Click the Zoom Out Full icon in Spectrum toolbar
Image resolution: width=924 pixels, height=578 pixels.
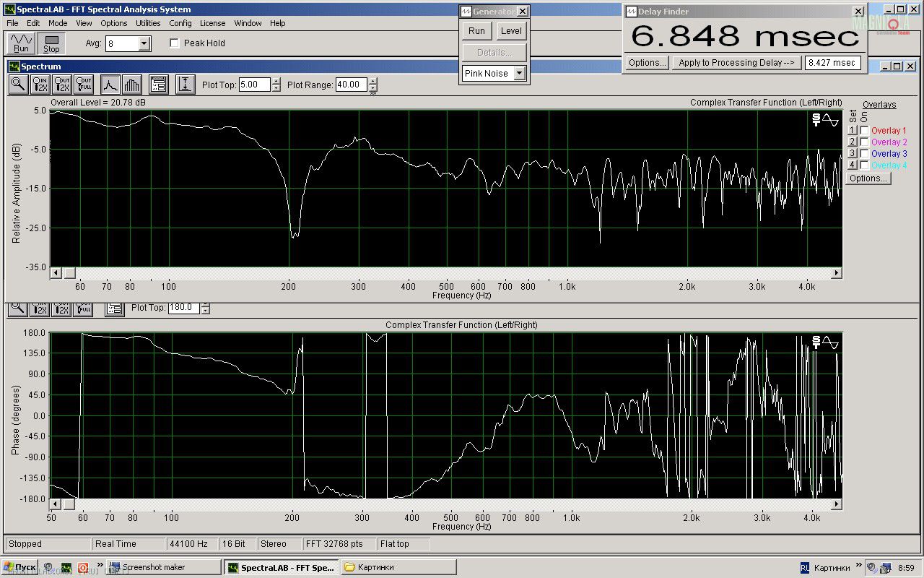click(84, 85)
